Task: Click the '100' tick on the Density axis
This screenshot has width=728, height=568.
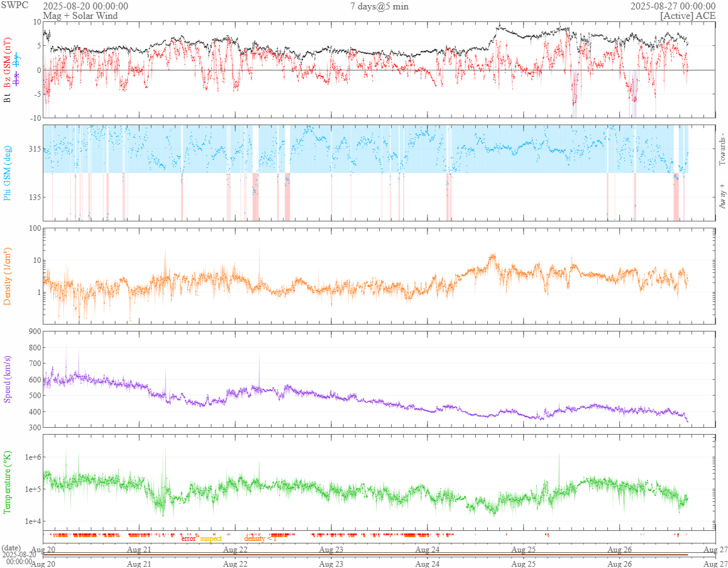Action: (35, 228)
